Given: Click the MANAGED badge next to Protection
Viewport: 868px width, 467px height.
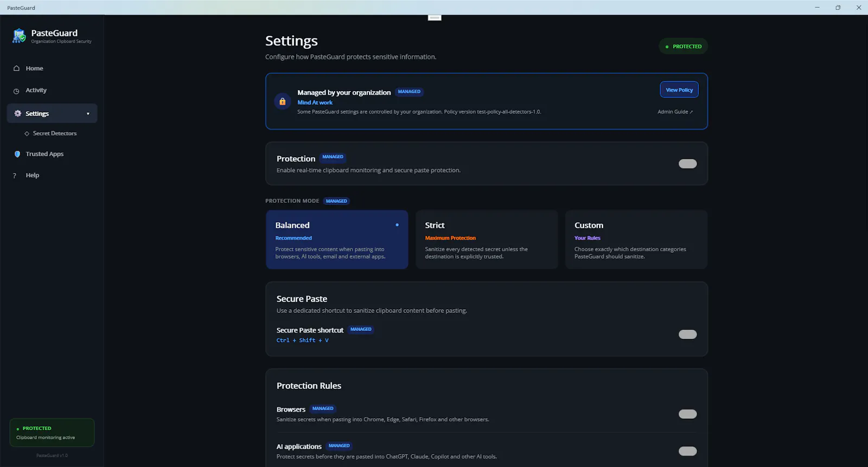Looking at the screenshot, I should [x=333, y=157].
